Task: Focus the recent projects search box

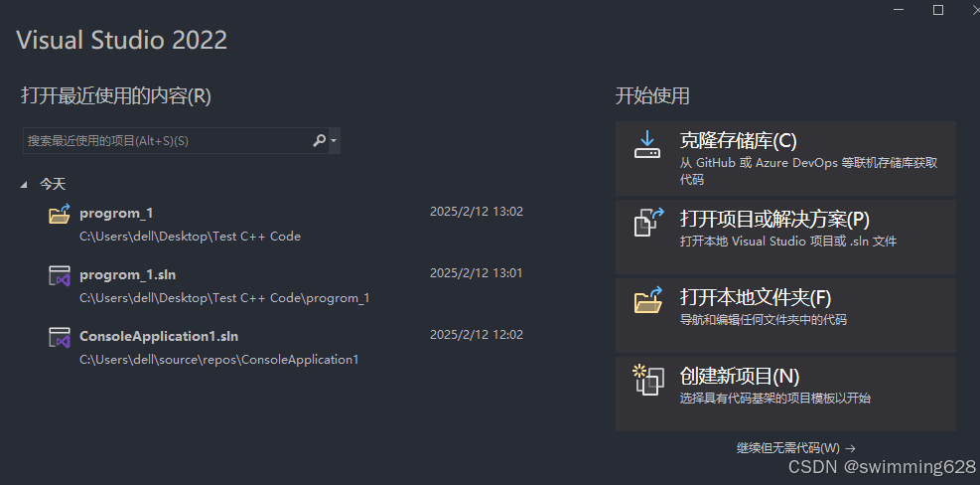Action: pyautogui.click(x=182, y=141)
